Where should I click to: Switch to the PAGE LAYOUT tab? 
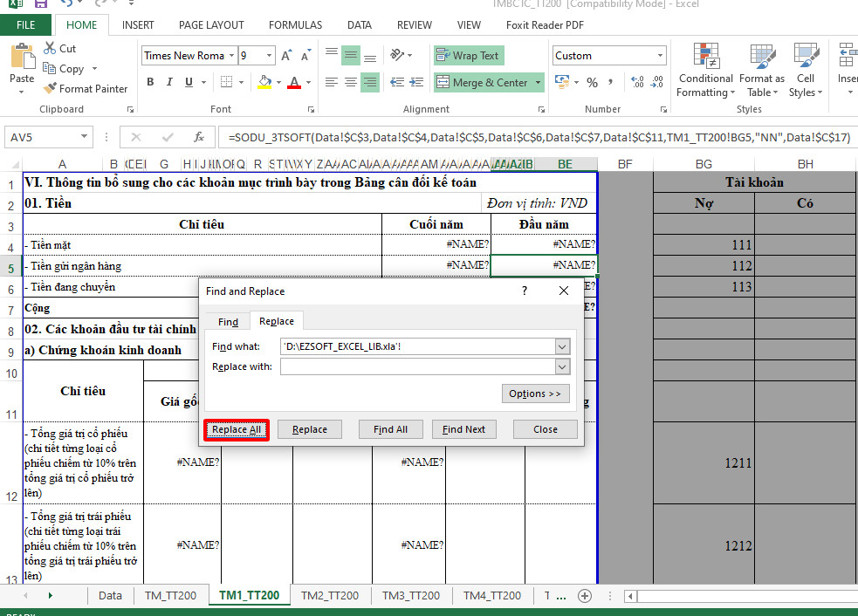tap(211, 25)
